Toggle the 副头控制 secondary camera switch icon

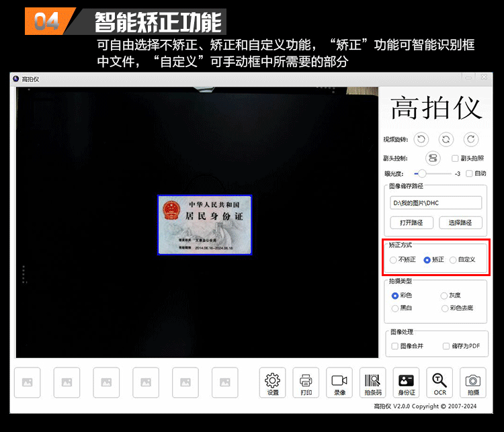point(433,158)
